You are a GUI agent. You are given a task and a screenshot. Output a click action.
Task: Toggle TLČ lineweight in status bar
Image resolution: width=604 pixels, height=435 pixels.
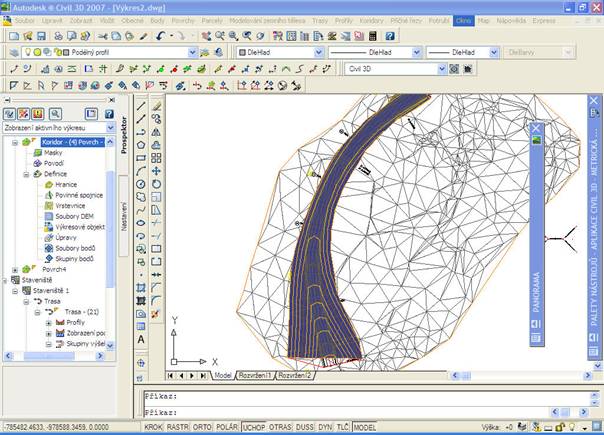[342, 427]
